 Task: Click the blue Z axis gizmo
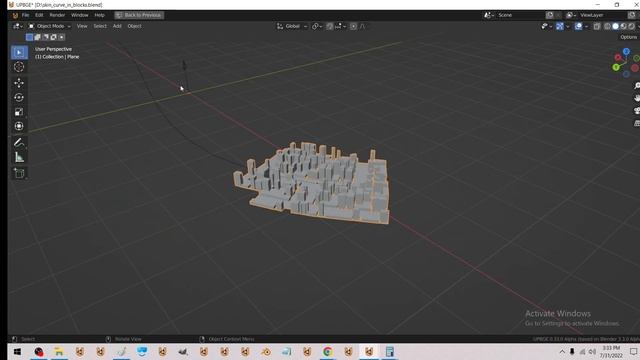click(x=626, y=51)
